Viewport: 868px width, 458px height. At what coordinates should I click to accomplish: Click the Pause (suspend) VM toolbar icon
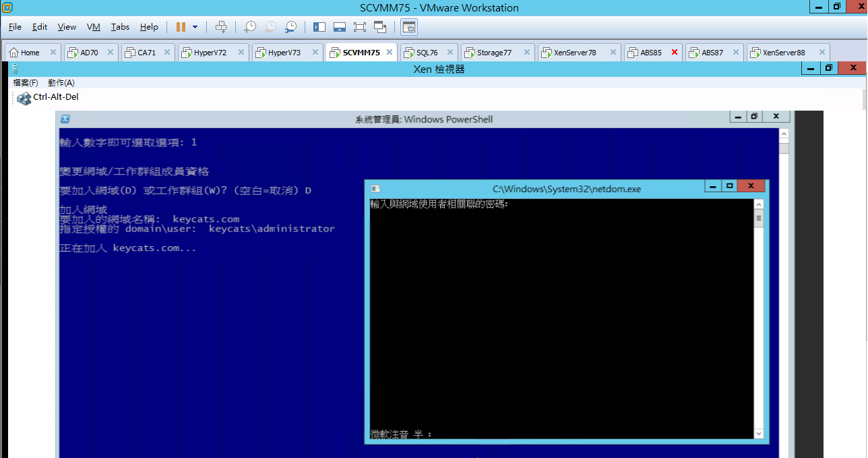(181, 27)
